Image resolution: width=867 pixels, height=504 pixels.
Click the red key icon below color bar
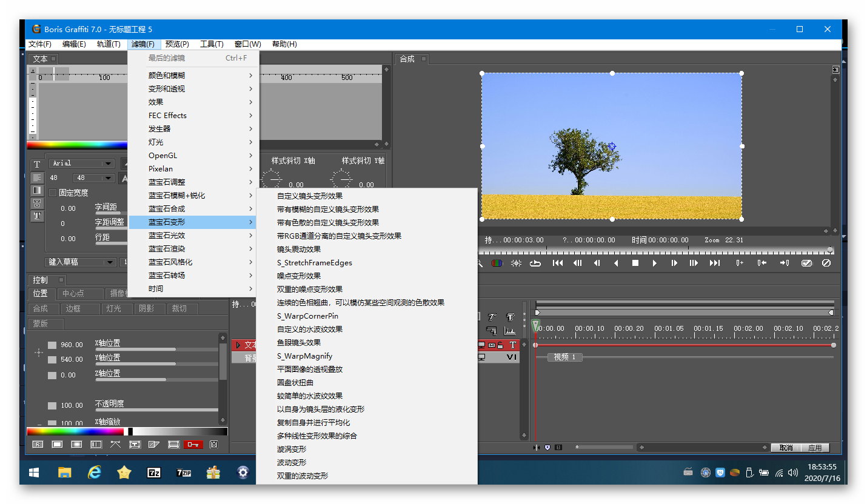193,445
